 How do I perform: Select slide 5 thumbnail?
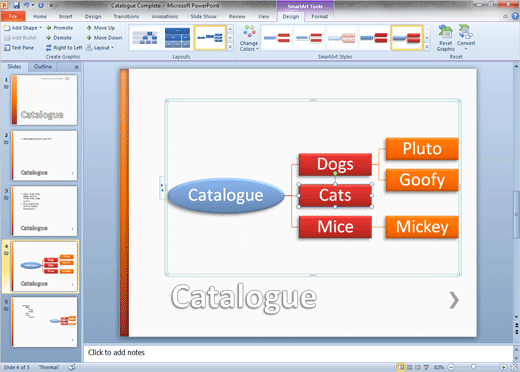[x=44, y=322]
